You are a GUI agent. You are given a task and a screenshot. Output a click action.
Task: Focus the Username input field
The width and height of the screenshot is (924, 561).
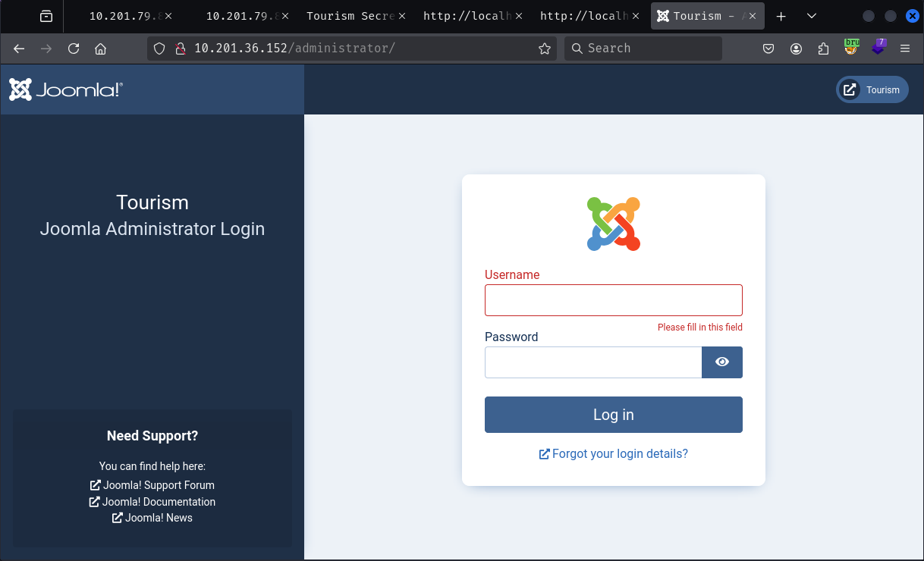[613, 300]
